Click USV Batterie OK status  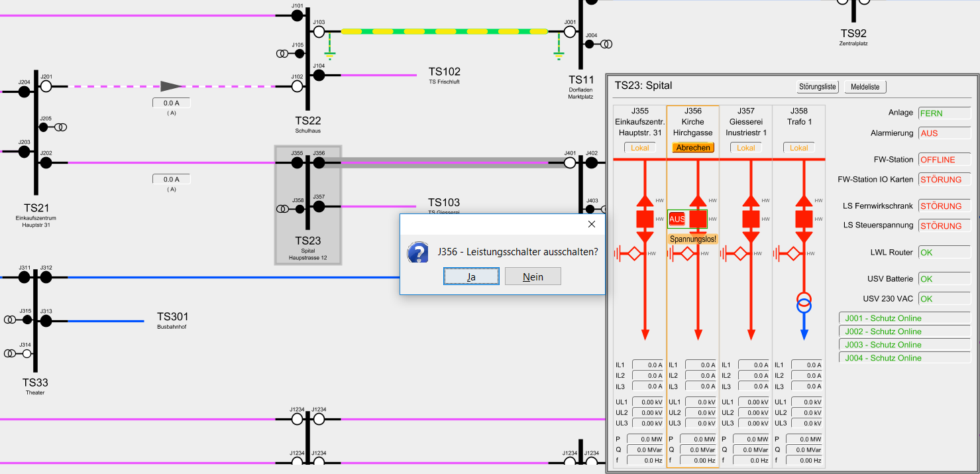tap(944, 279)
